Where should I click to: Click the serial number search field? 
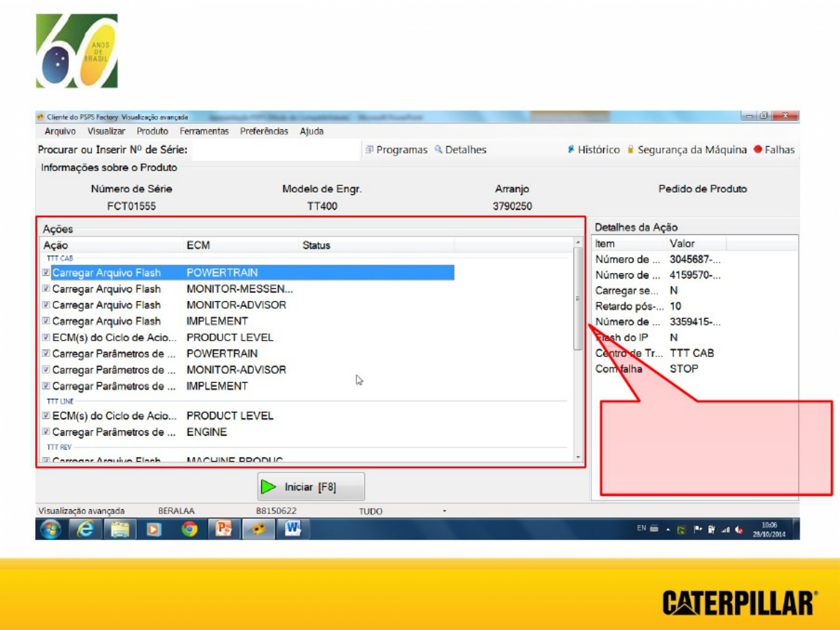click(276, 150)
